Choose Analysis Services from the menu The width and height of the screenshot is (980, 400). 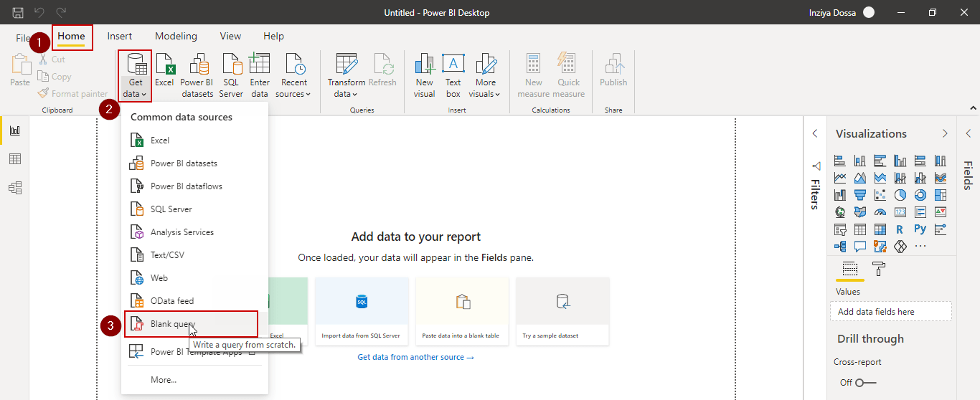[x=194, y=232]
